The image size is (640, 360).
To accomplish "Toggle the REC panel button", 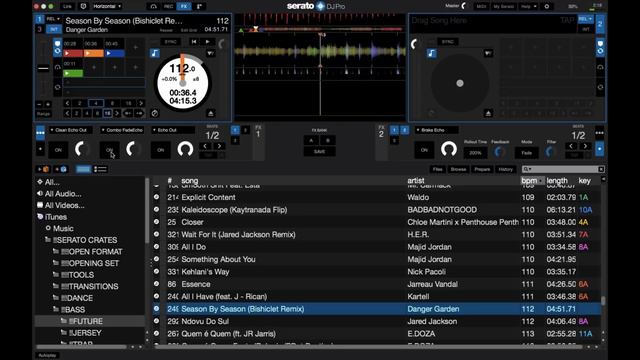I will click(168, 6).
